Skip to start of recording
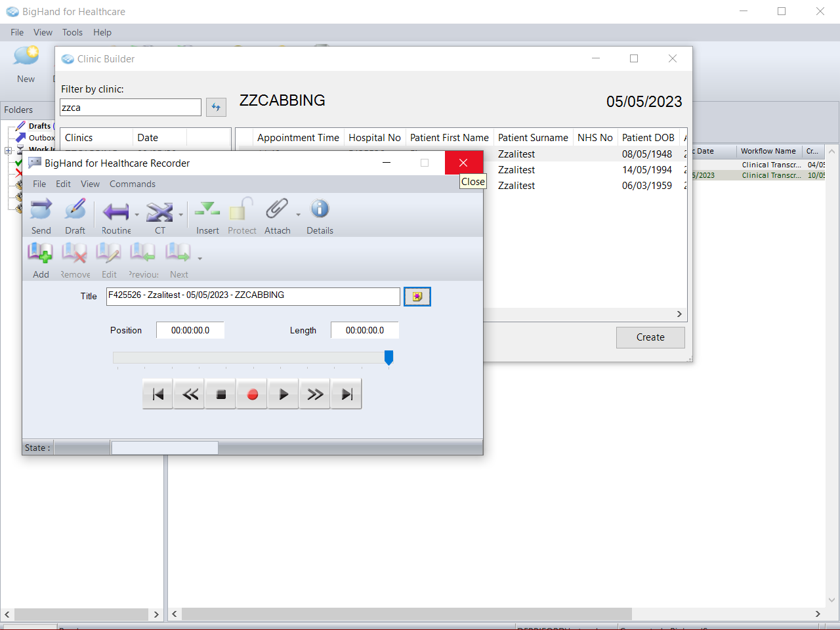840x630 pixels. pyautogui.click(x=158, y=394)
